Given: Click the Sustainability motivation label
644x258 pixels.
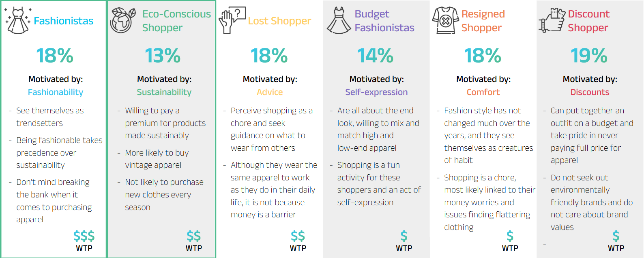Looking at the screenshot, I should 164,92.
